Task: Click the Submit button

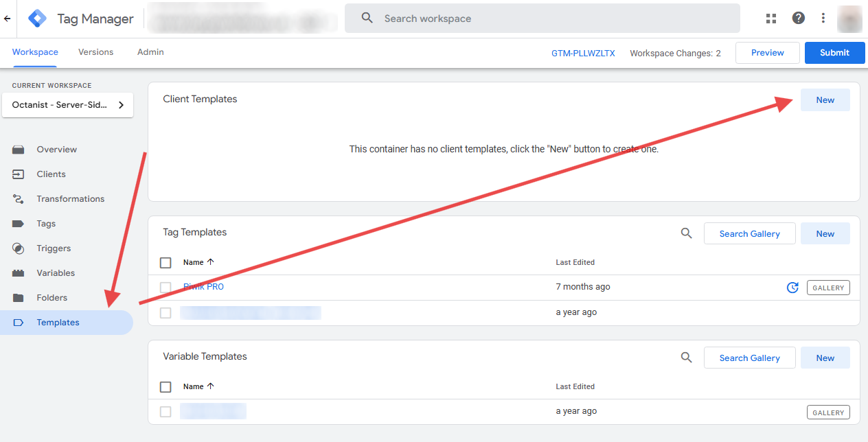Action: [x=834, y=52]
